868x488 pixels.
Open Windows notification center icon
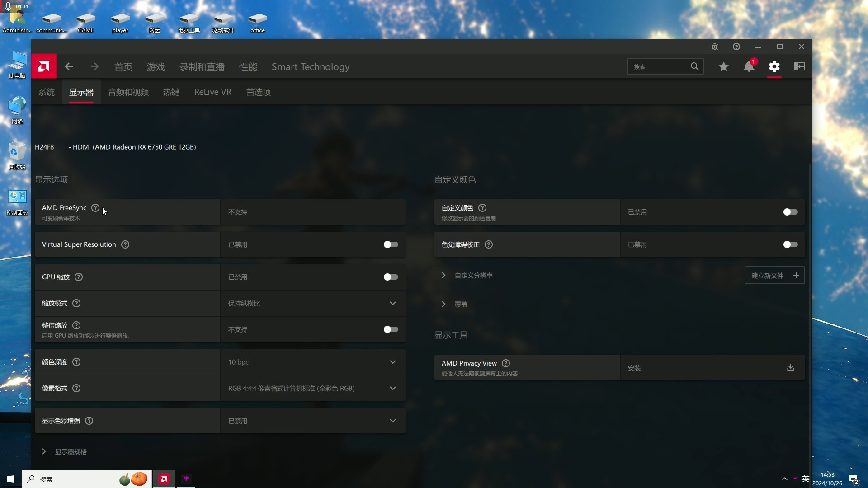[x=854, y=479]
